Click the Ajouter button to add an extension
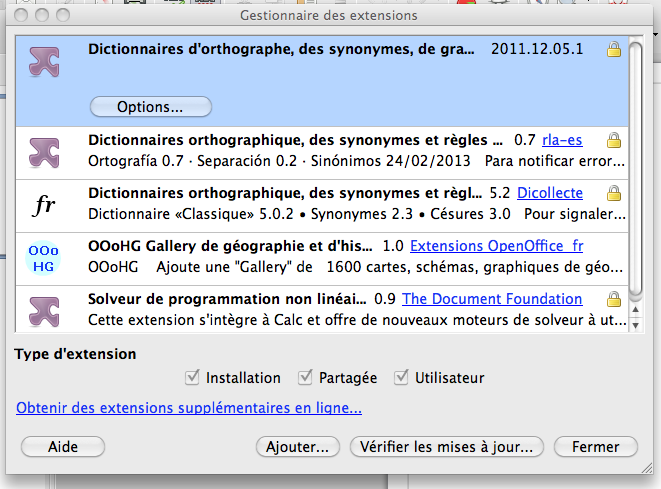This screenshot has height=489, width=661. (x=298, y=447)
